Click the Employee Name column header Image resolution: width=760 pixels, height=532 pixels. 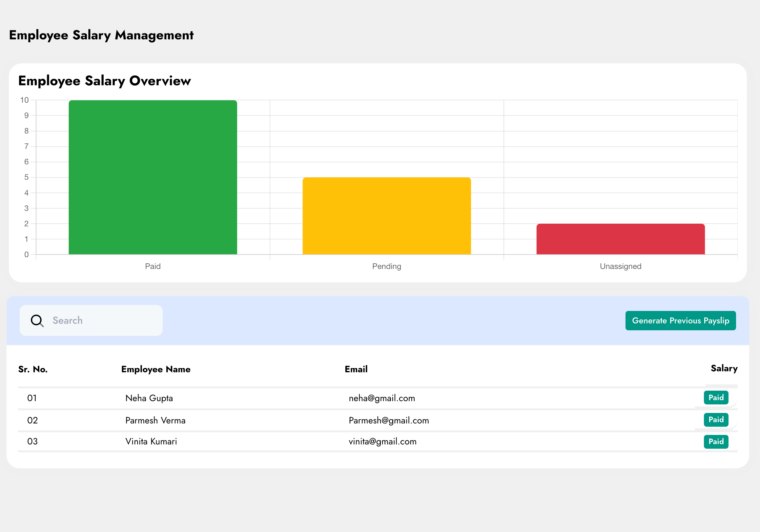pos(155,369)
